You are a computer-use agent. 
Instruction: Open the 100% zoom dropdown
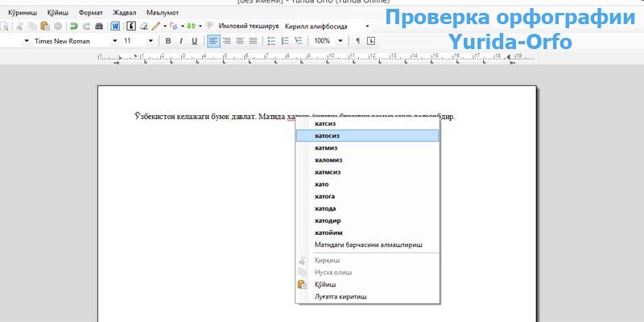341,41
